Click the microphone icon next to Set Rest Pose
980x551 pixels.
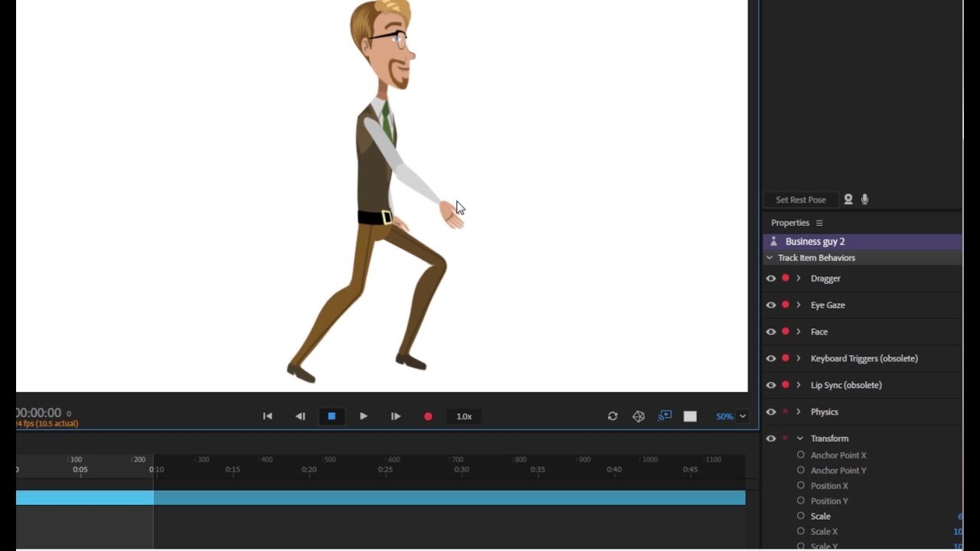pos(865,200)
